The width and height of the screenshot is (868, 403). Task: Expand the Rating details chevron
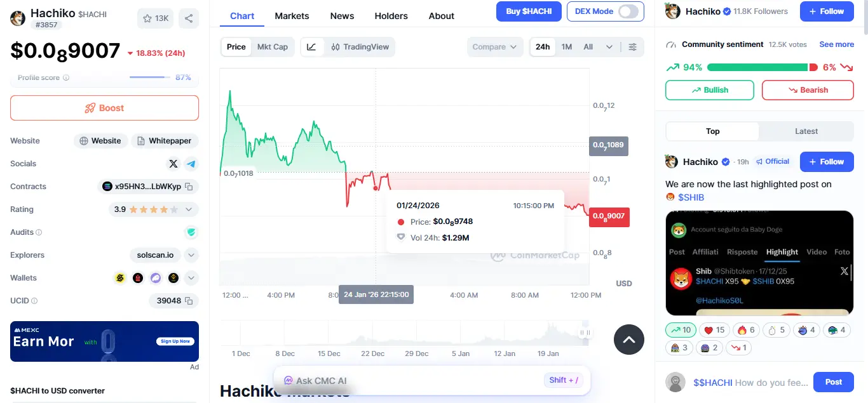[x=189, y=209]
